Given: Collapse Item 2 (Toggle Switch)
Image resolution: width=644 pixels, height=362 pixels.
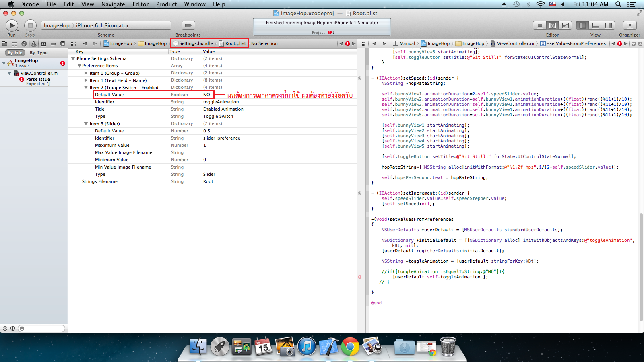Looking at the screenshot, I should pos(86,88).
